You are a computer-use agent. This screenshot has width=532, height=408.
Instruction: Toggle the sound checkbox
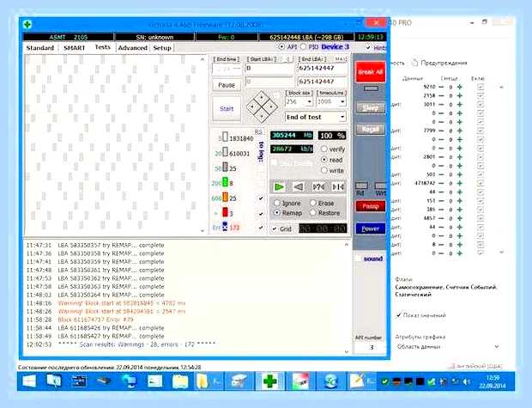pos(359,259)
